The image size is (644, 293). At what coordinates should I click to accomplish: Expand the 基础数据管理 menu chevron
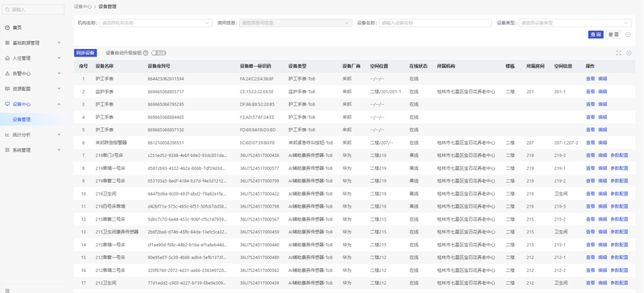click(59, 43)
